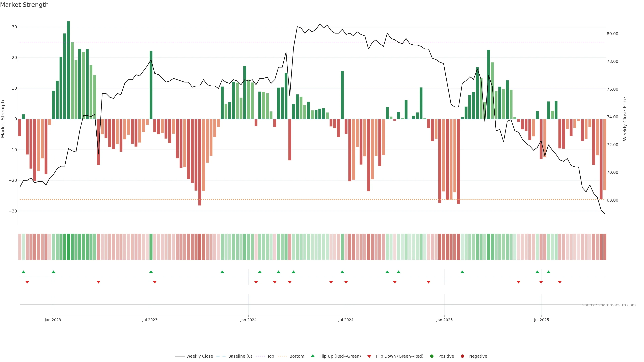Image resolution: width=644 pixels, height=362 pixels.
Task: Click the red Flip Down triangle legend icon
Action: coord(369,356)
